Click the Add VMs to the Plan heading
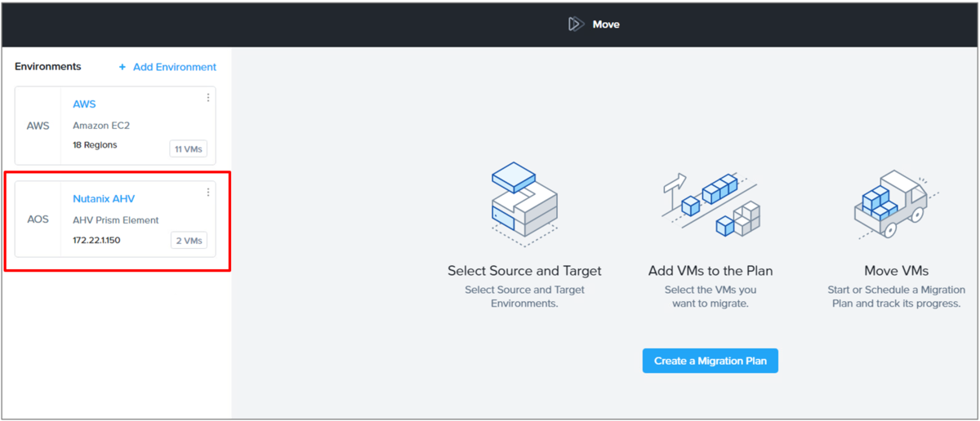The height and width of the screenshot is (421, 980). coord(709,271)
